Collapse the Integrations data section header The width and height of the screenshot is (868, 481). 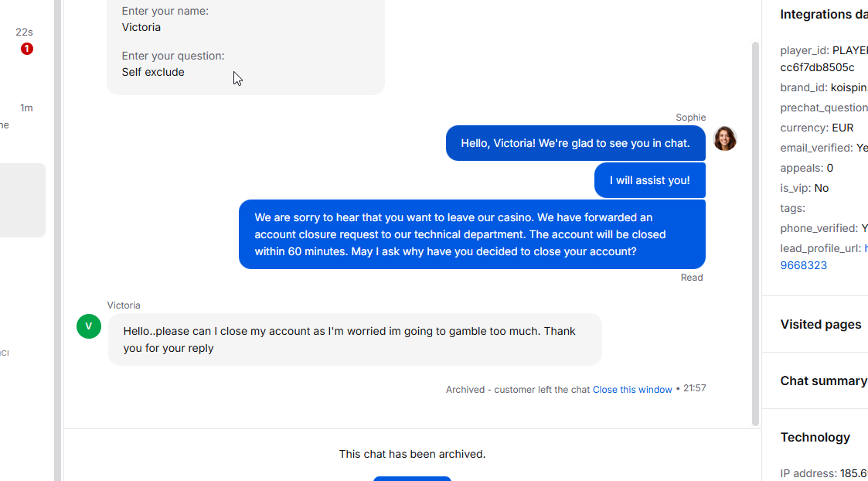tap(824, 14)
